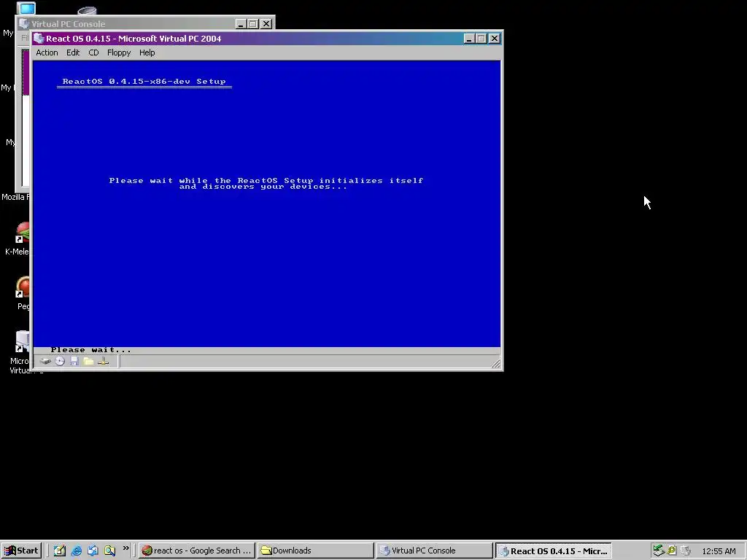Click the first Quick Launch notepad icon
Image resolution: width=747 pixels, height=560 pixels.
60,551
